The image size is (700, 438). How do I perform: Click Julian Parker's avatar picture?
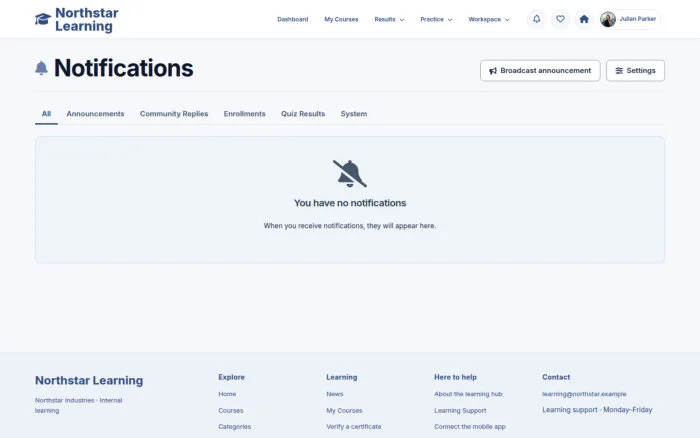pyautogui.click(x=608, y=19)
